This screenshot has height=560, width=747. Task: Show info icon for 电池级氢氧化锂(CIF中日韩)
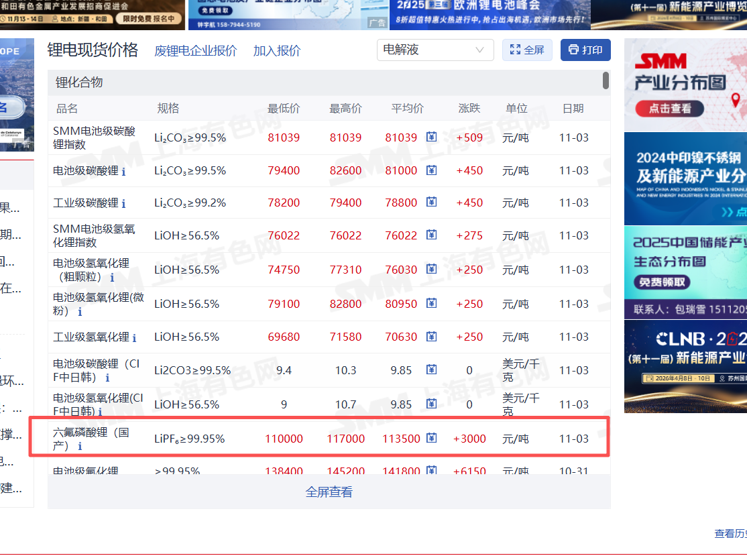100,412
